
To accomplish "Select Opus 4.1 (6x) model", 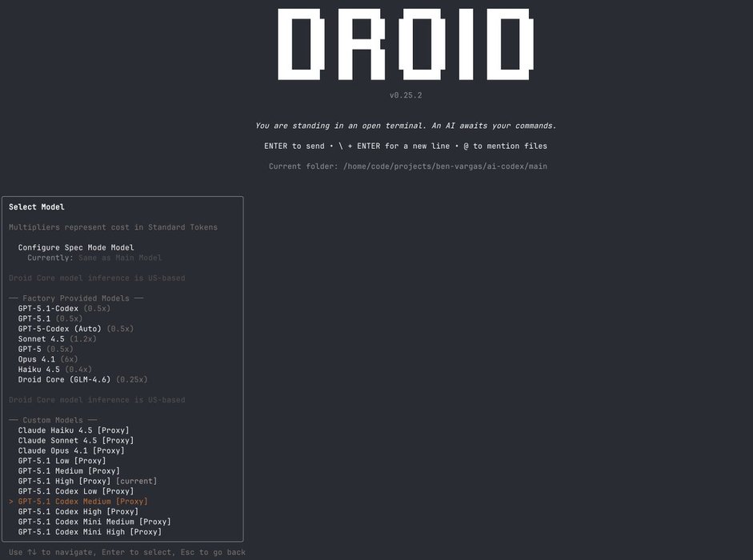I will (48, 359).
